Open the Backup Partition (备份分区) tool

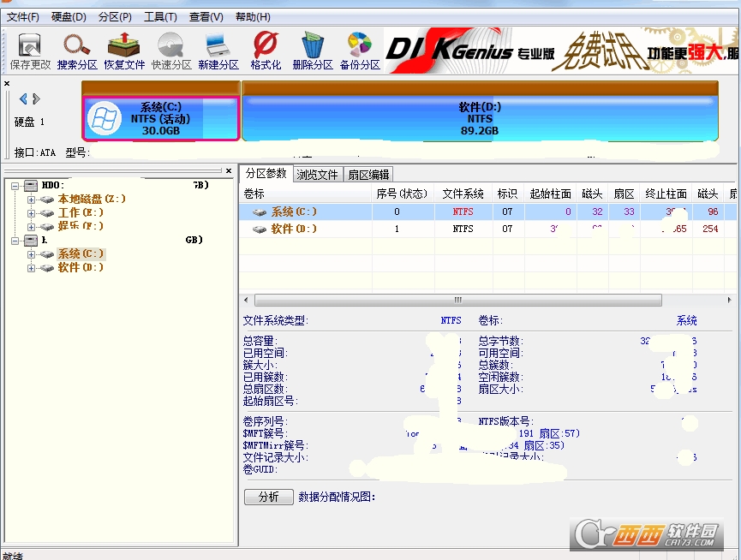(360, 51)
